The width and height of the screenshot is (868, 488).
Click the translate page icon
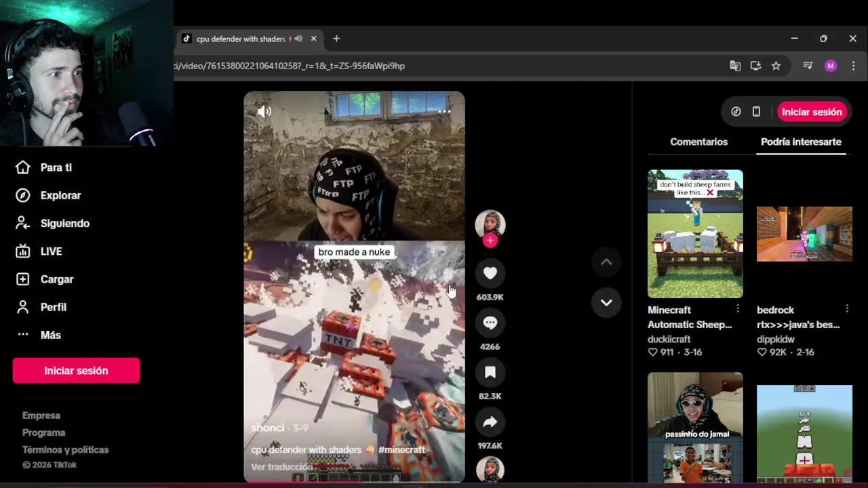pyautogui.click(x=735, y=66)
